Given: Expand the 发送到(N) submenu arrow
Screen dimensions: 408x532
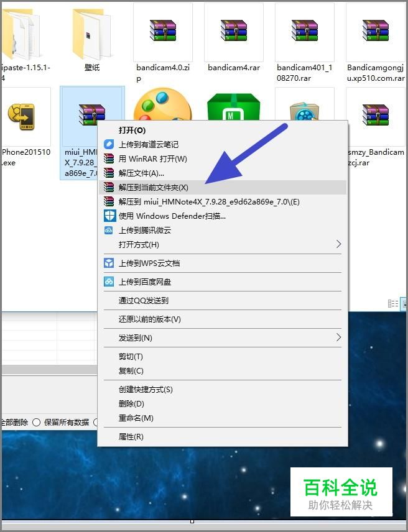Looking at the screenshot, I should [338, 337].
